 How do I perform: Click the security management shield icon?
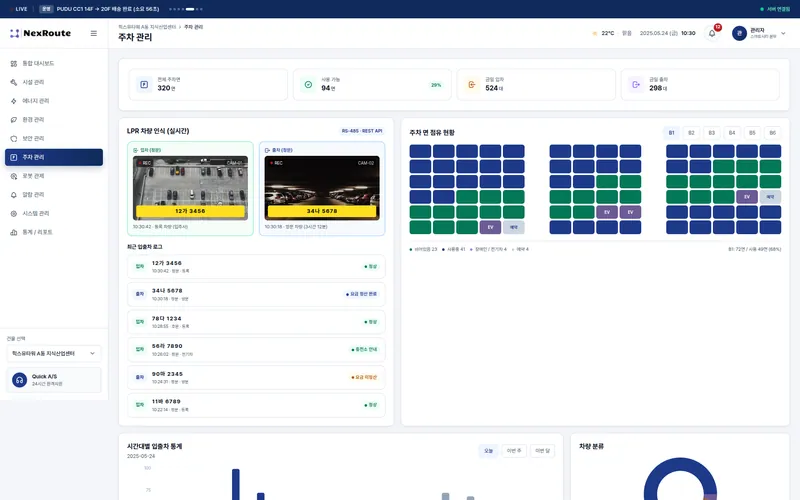(x=14, y=139)
